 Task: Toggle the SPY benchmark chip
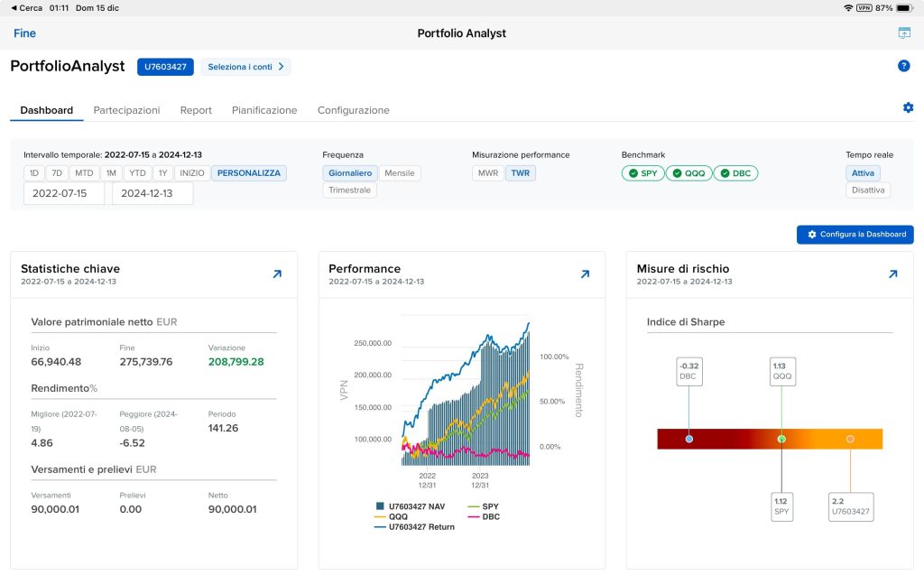[x=642, y=173]
